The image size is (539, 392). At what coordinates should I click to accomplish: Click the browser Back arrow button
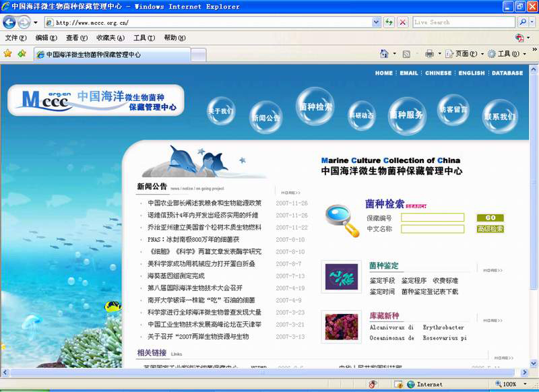tap(9, 23)
